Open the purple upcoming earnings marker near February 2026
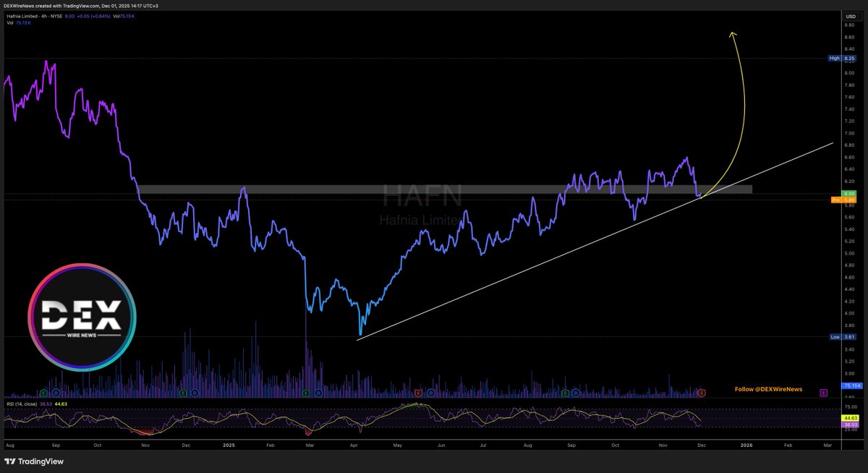The height and width of the screenshot is (473, 868). point(823,393)
